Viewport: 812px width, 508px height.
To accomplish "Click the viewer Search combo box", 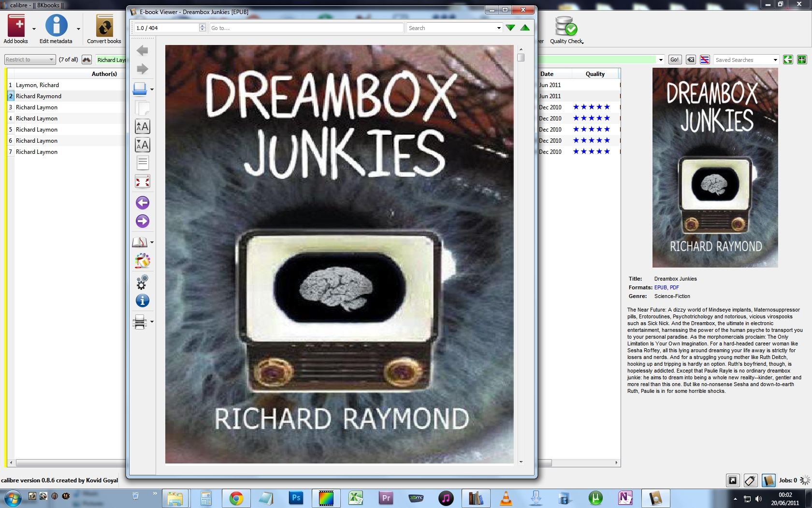I will click(454, 28).
